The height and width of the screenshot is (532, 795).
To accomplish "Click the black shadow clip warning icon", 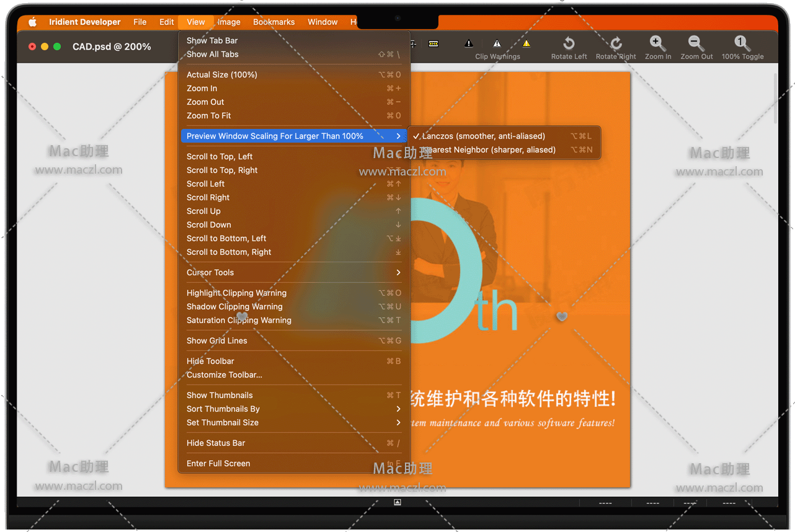I will point(469,43).
